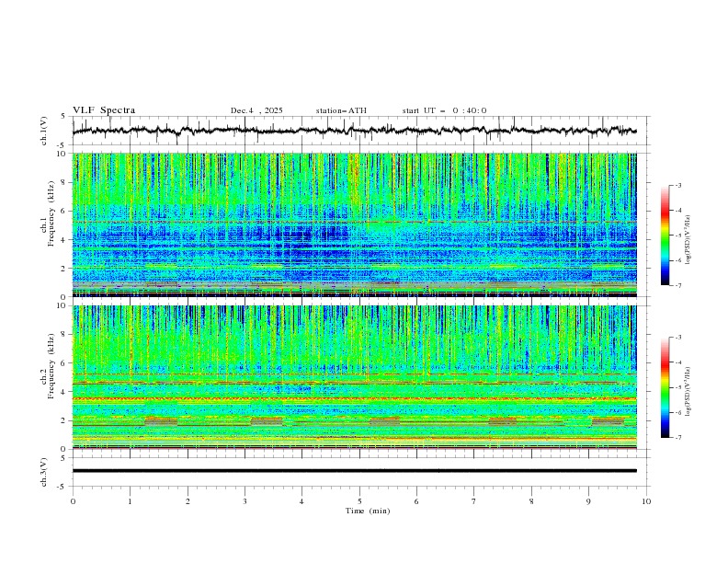This screenshot has width=728, height=563.
Task: Click the '-3' label on ch.1 colorbar
Action: pos(677,185)
